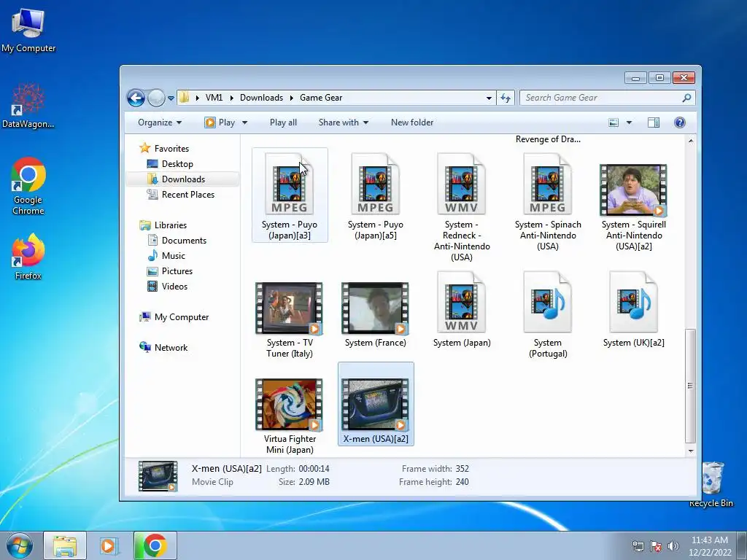
Task: Open the Firefox desktop shortcut
Action: point(28,257)
